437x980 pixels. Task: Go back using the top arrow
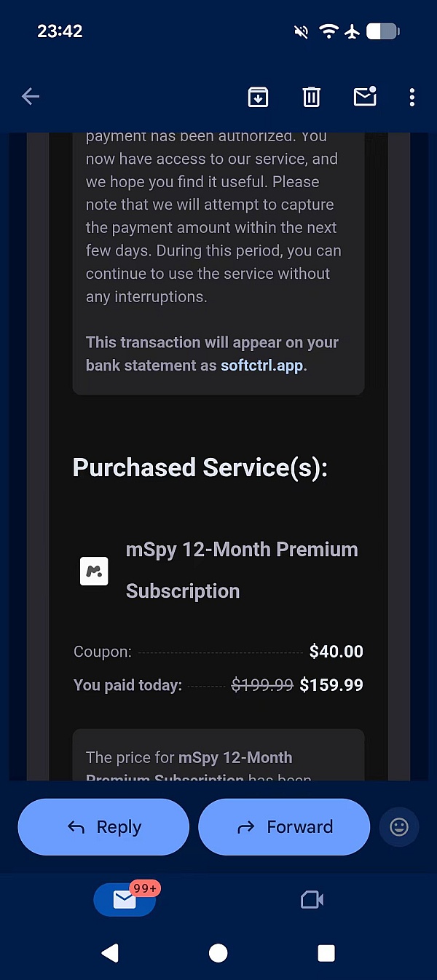pyautogui.click(x=31, y=96)
